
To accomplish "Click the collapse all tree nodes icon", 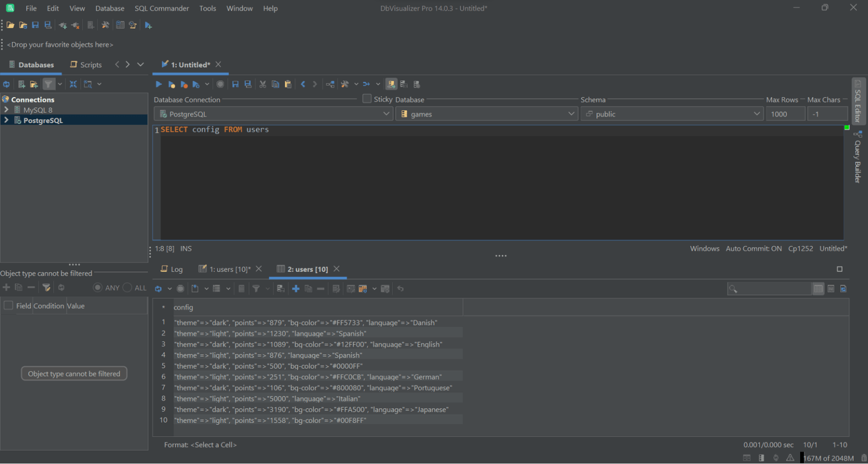I will pos(73,84).
